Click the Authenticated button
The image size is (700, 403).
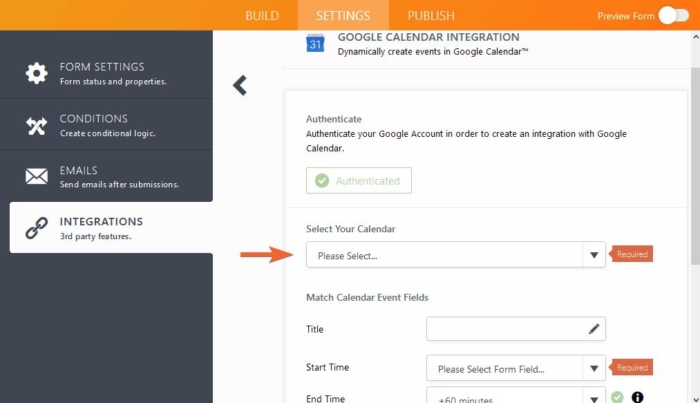point(358,180)
